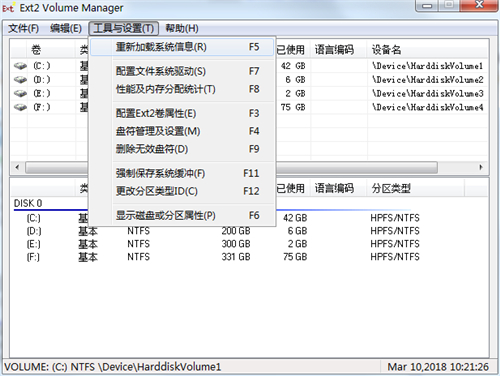Image resolution: width=500 pixels, height=376 pixels.
Task: Click the horizontal scrollbar left arrow
Action: tap(17, 167)
